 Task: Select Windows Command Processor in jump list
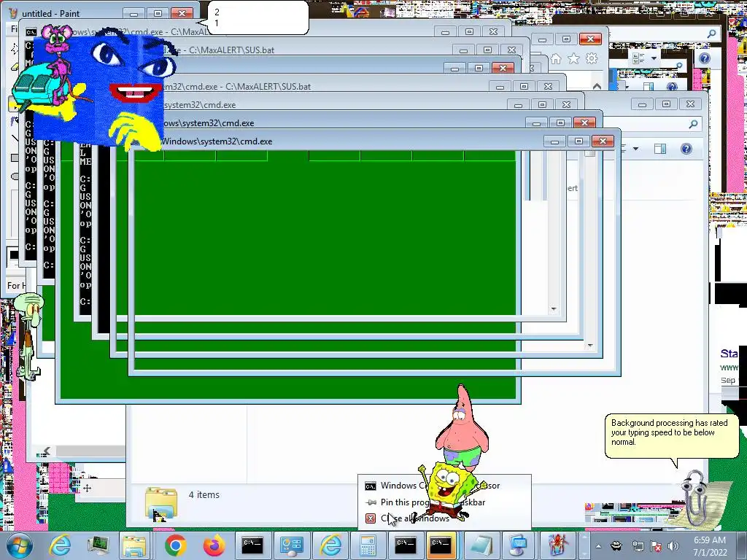click(x=433, y=486)
